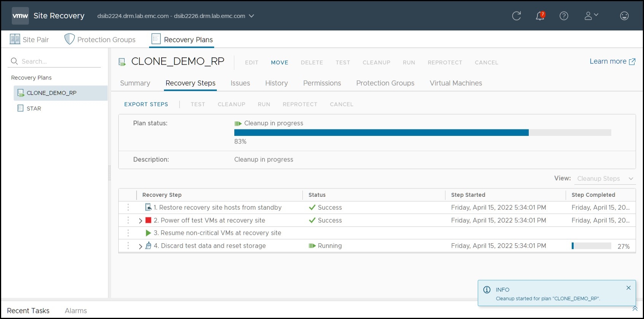Click the step 4 progress bar at 27%

[x=592, y=246]
